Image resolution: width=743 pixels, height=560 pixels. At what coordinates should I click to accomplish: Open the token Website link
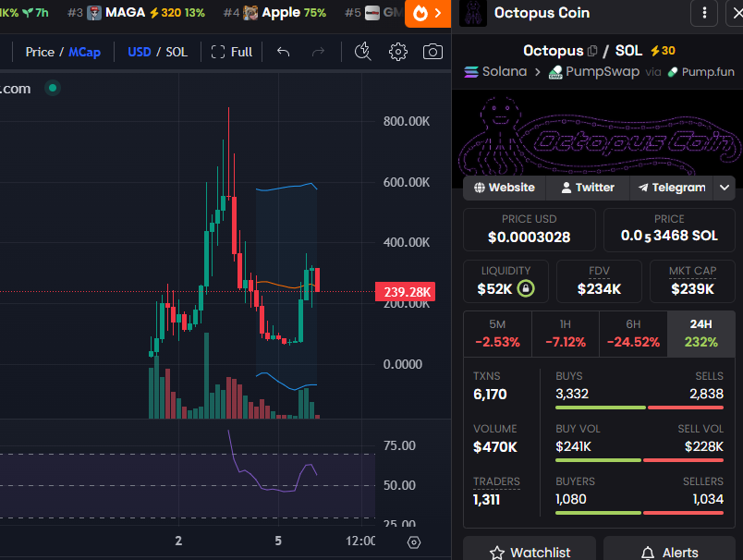(505, 188)
